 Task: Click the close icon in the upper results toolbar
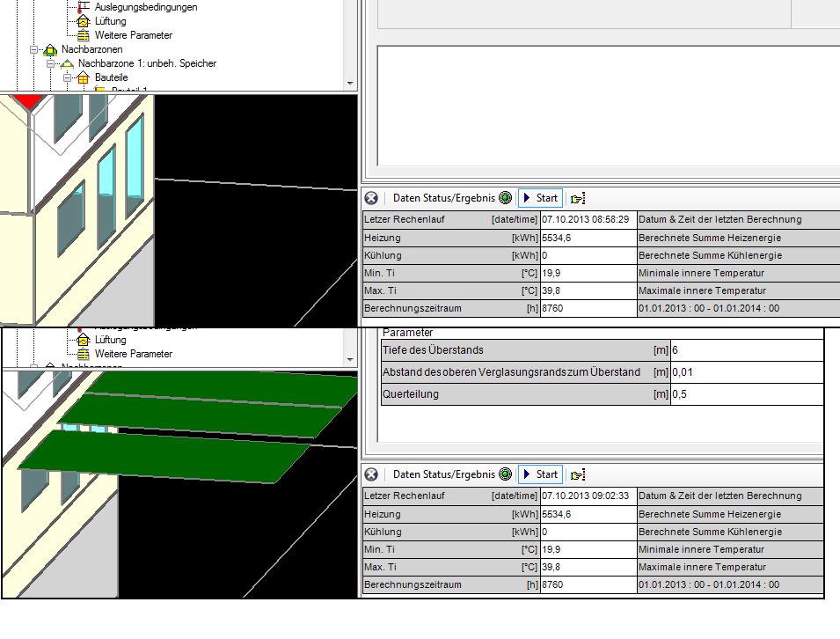(371, 198)
